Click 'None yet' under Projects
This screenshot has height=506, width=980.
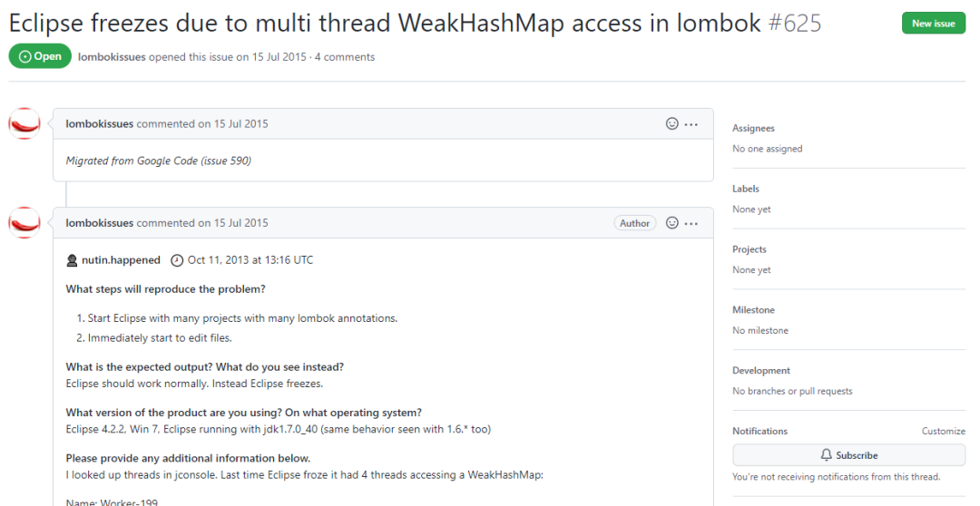[x=751, y=270]
